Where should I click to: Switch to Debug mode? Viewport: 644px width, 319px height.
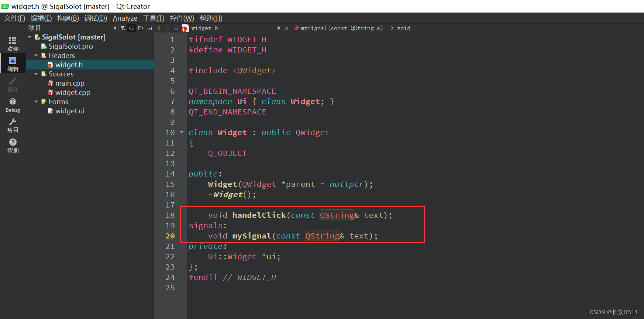click(x=13, y=105)
